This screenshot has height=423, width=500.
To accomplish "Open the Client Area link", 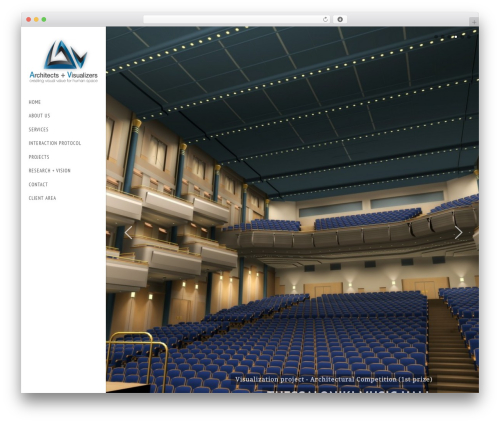I will (42, 198).
